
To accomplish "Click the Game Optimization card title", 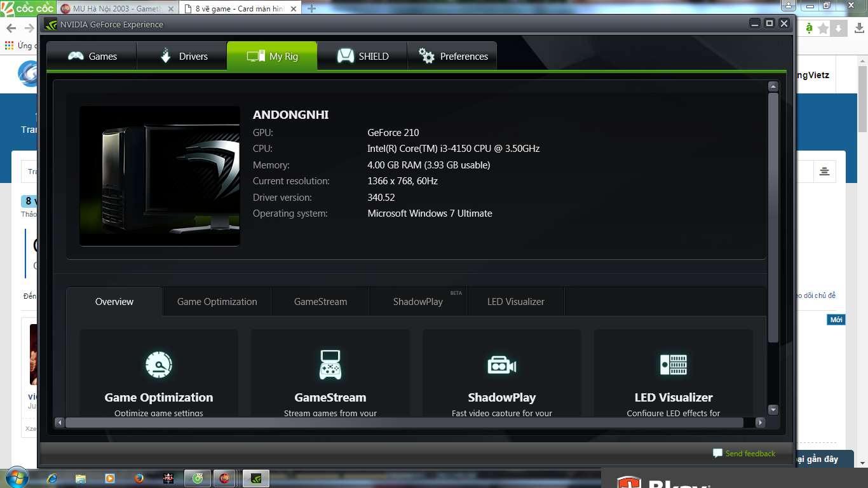I will 159,397.
